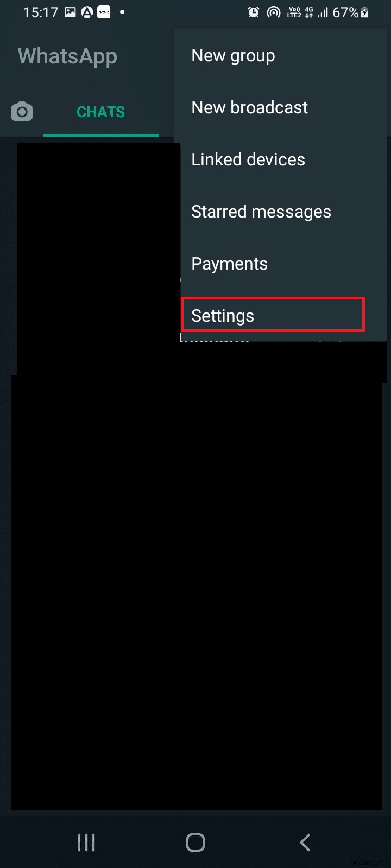Click the battery charging icon

point(365,12)
